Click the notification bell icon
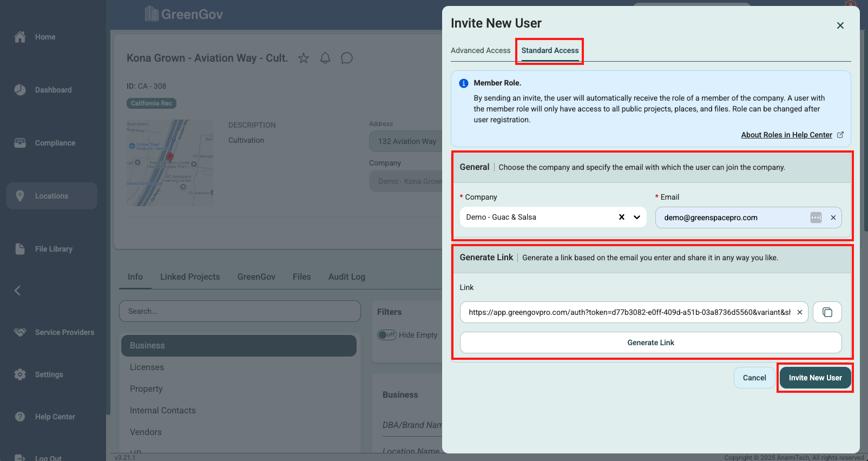The height and width of the screenshot is (461, 868). 325,58
